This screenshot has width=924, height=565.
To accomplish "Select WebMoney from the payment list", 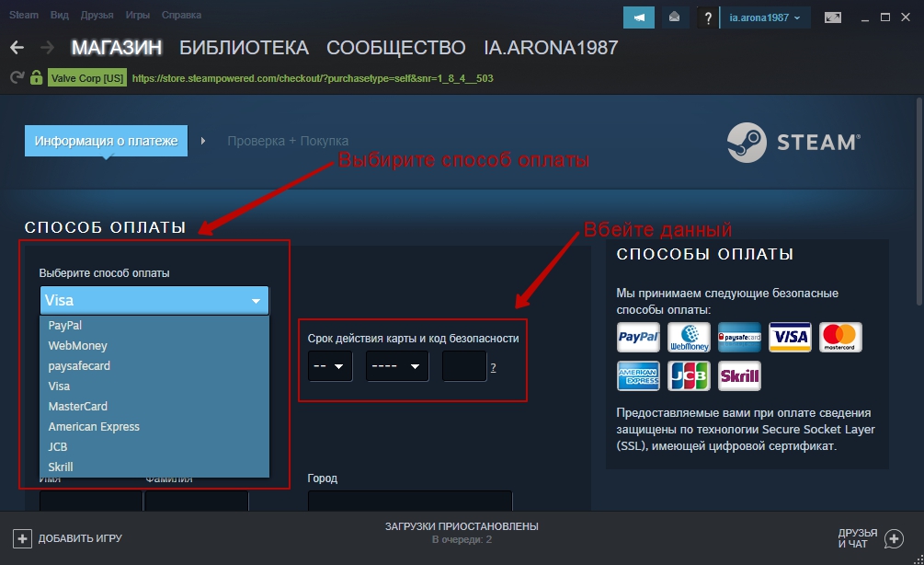I will tap(154, 346).
